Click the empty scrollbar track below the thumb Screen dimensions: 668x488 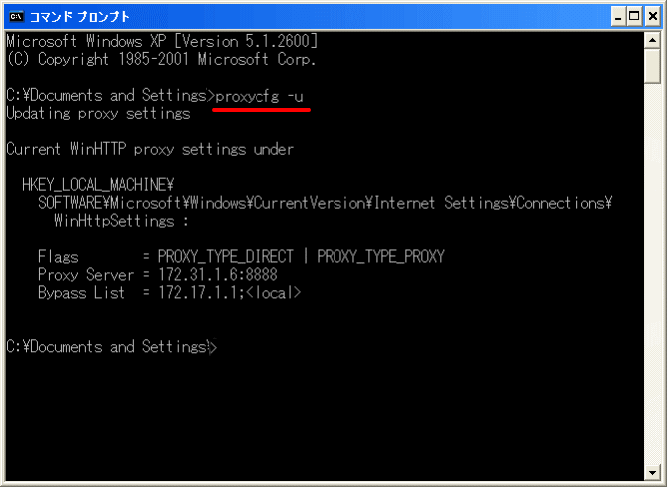click(x=652, y=273)
